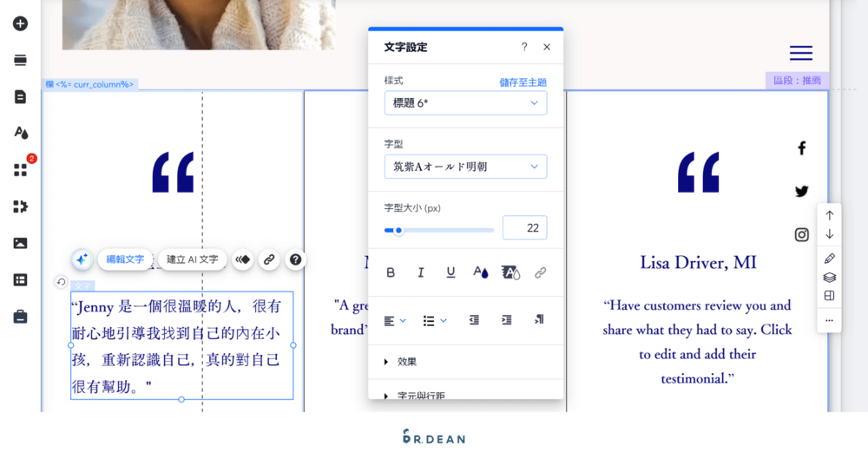The height and width of the screenshot is (452, 868).
Task: Click the AI sparkle icon in text toolbar
Action: 82,259
